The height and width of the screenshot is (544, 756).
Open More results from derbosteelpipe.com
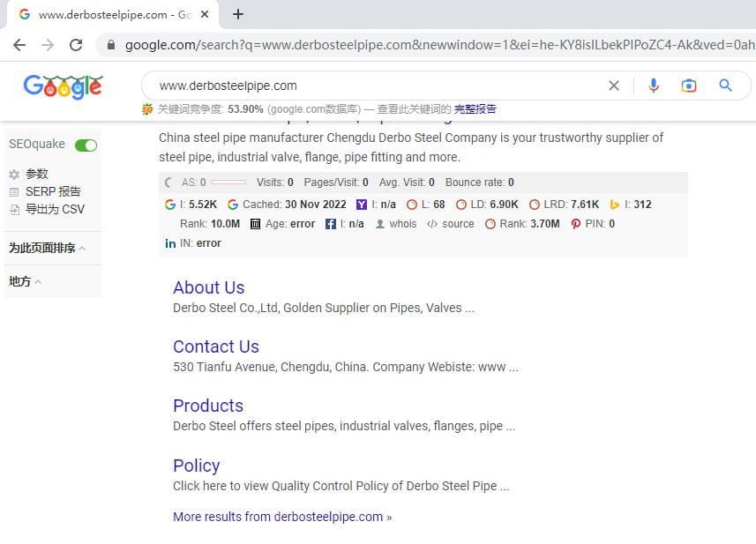(282, 517)
